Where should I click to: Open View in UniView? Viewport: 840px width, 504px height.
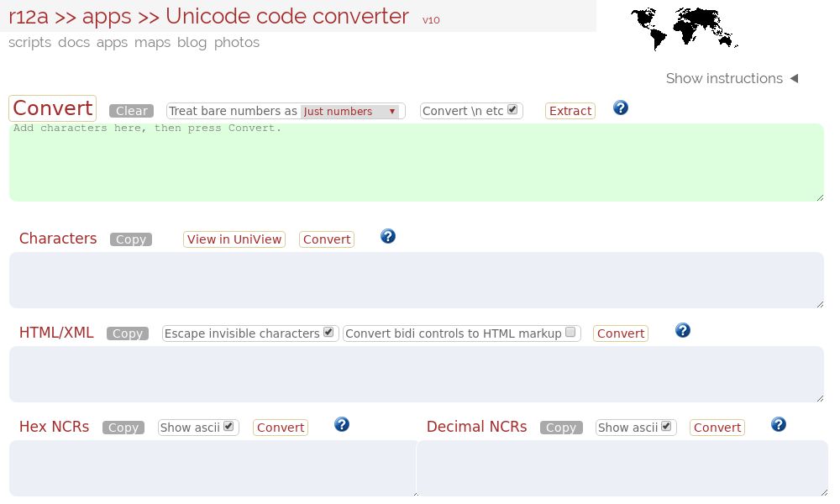click(x=234, y=239)
